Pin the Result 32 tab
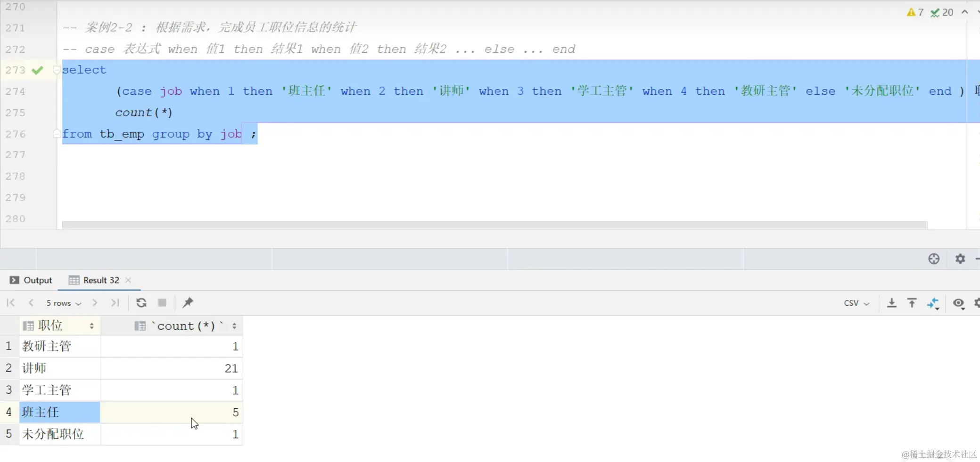The width and height of the screenshot is (980, 462). [188, 303]
